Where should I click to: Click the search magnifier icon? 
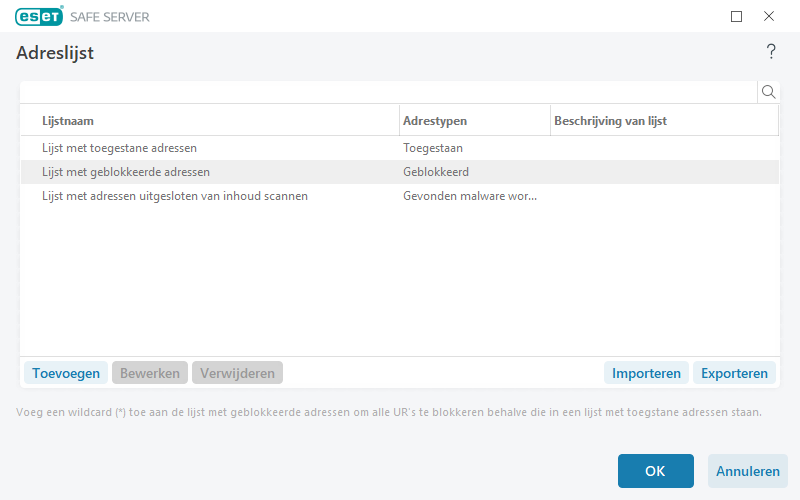[x=768, y=92]
